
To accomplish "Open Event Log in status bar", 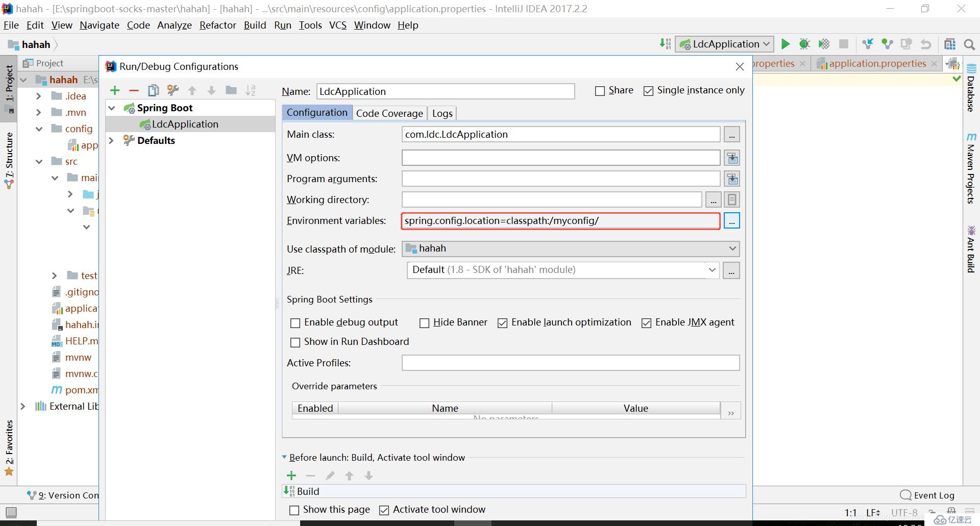I will pyautogui.click(x=927, y=495).
